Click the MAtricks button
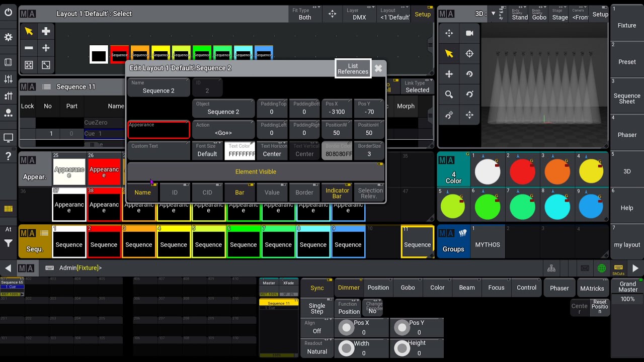 coord(592,288)
